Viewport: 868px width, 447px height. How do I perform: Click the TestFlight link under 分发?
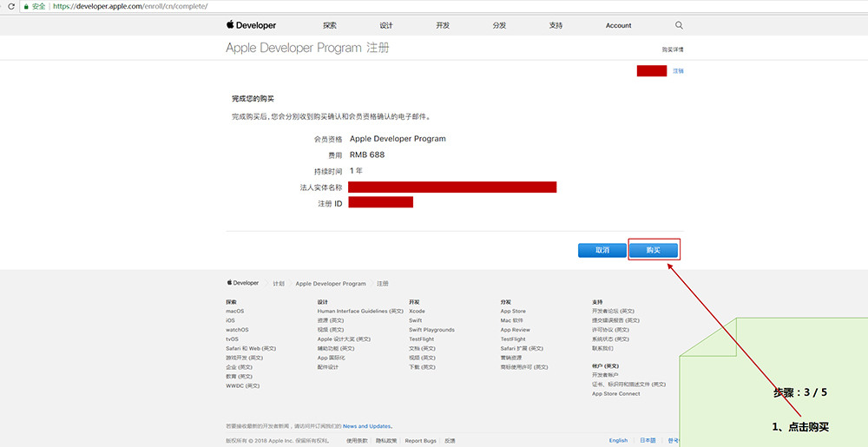click(x=513, y=339)
